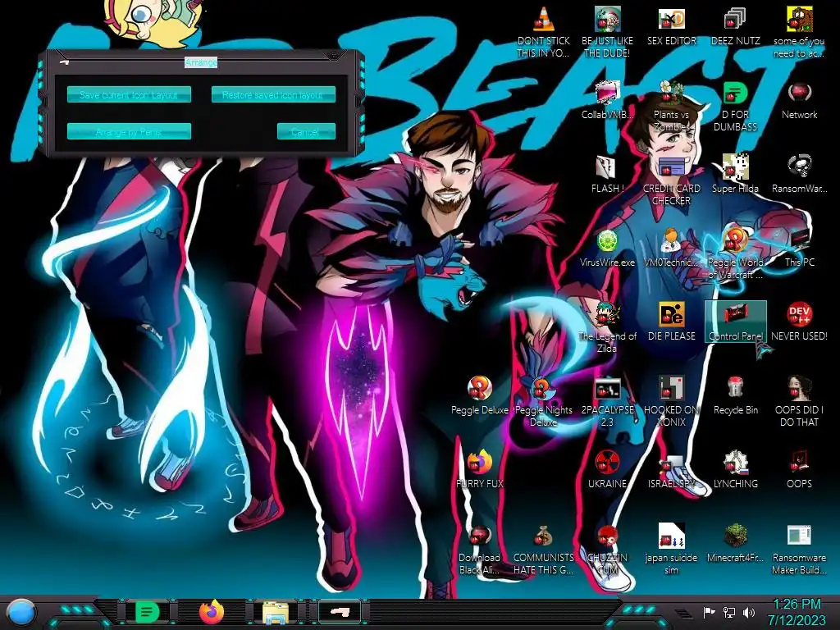This screenshot has width=840, height=630.
Task: Open the Plants vs Zombies shortcut
Action: [x=671, y=106]
